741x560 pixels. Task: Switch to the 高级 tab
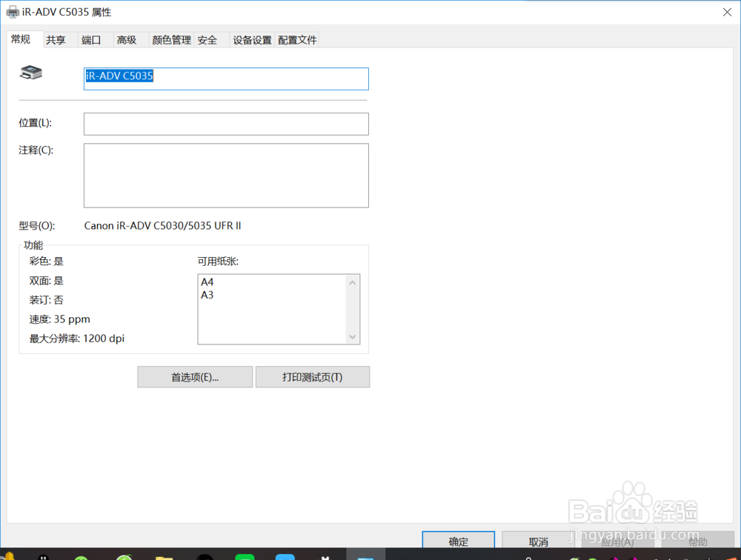pos(126,40)
